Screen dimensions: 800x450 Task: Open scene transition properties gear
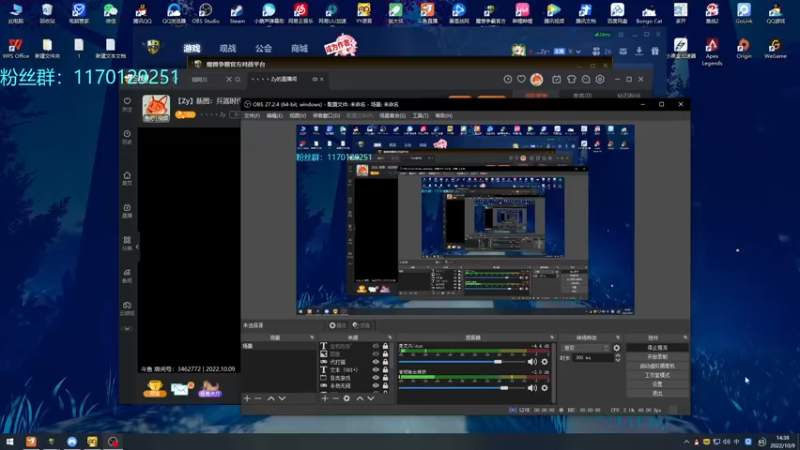(617, 348)
